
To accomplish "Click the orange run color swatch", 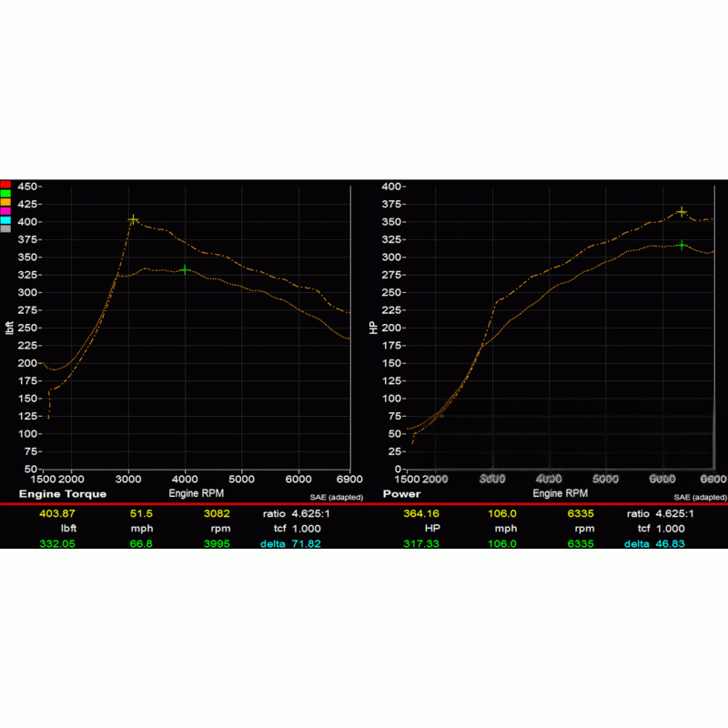I will [x=6, y=202].
